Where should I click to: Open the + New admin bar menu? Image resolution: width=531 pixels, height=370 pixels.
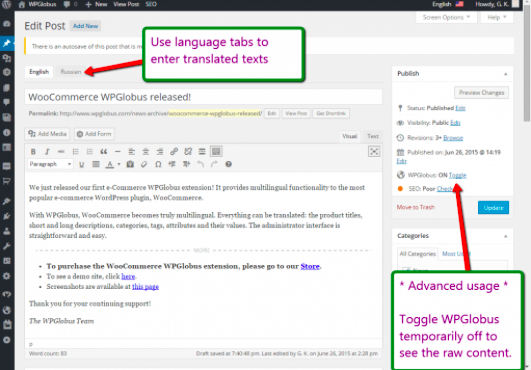96,4
